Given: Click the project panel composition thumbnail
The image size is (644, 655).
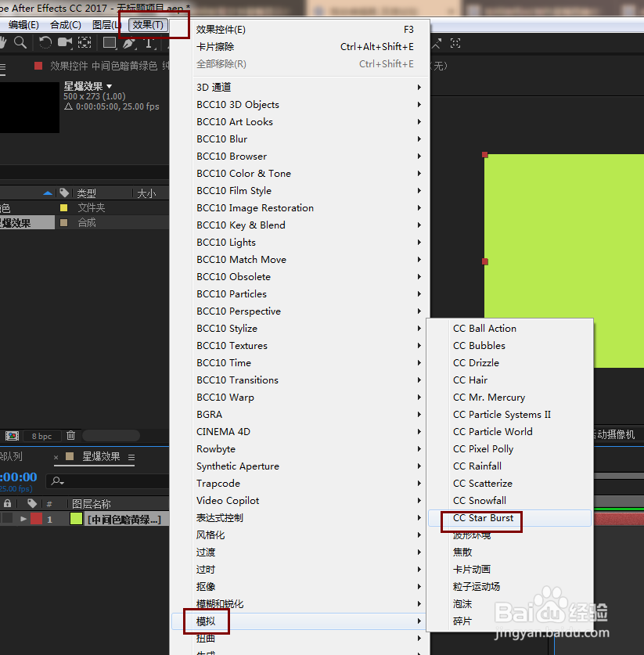Looking at the screenshot, I should (29, 107).
